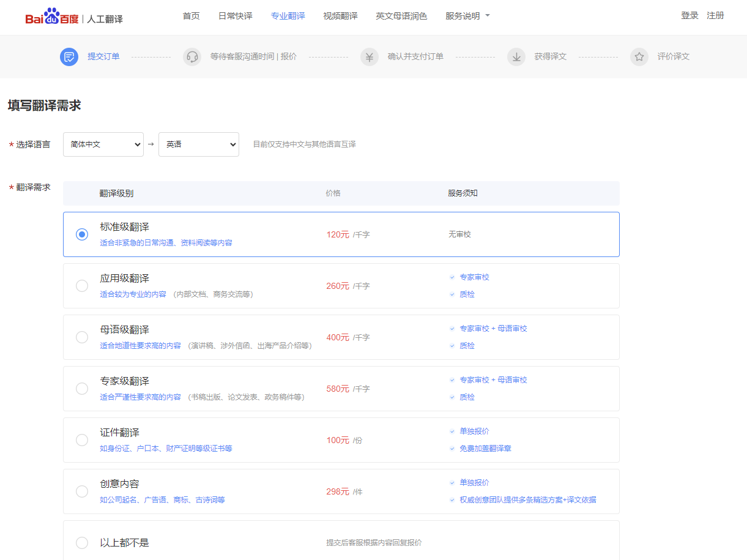747x560 pixels.
Task: Click the 证件翻译 title text
Action: click(120, 433)
